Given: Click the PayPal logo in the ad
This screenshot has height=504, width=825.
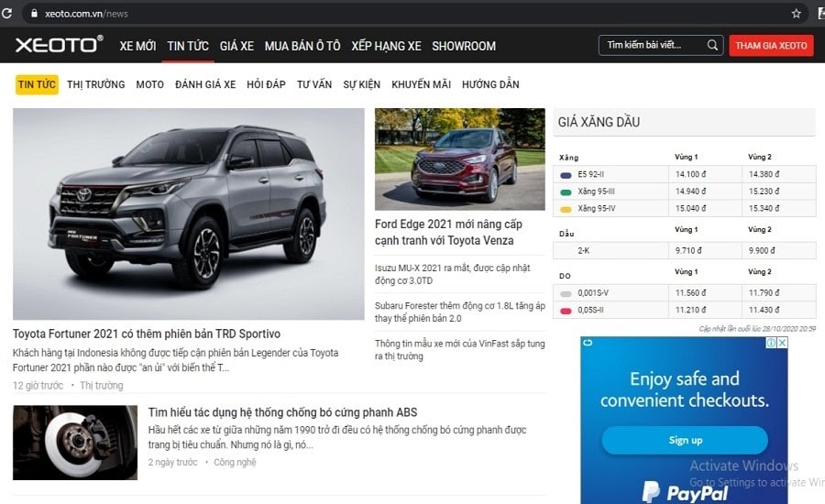Looking at the screenshot, I should (685, 492).
